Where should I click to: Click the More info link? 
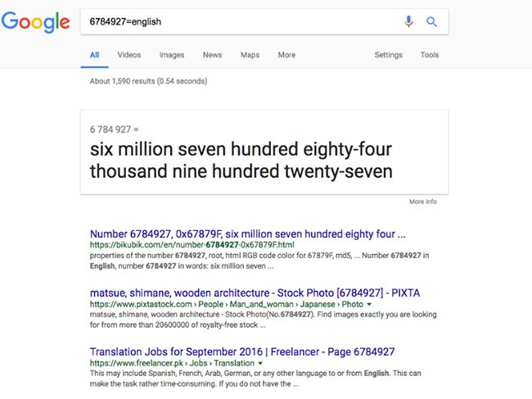tap(423, 202)
